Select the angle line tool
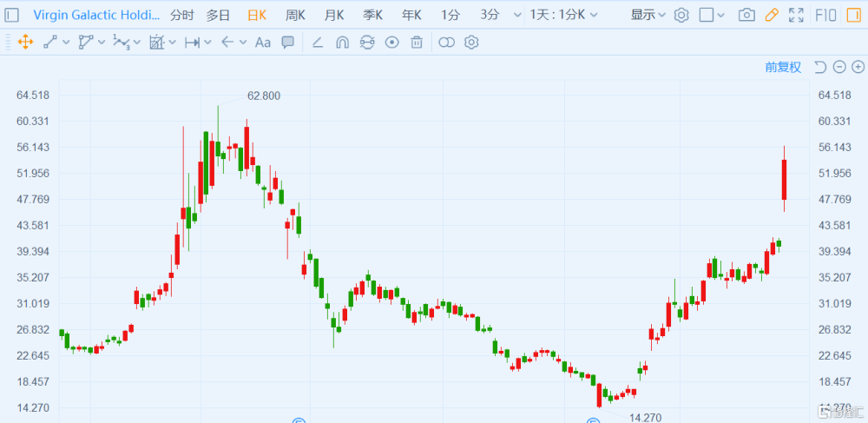 [317, 42]
